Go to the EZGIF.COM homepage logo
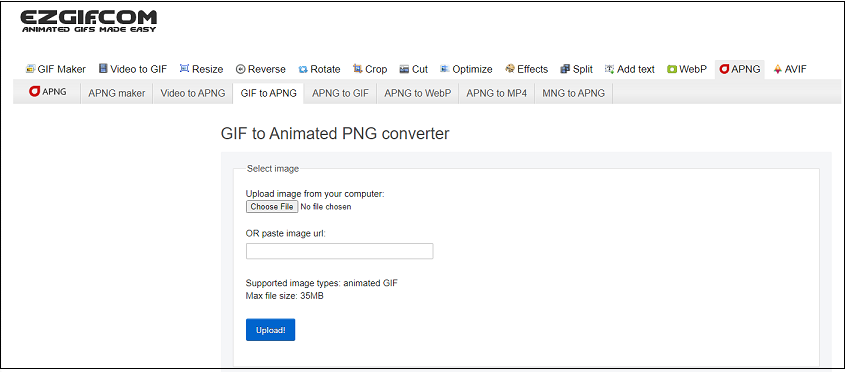The height and width of the screenshot is (372, 848). [x=89, y=22]
